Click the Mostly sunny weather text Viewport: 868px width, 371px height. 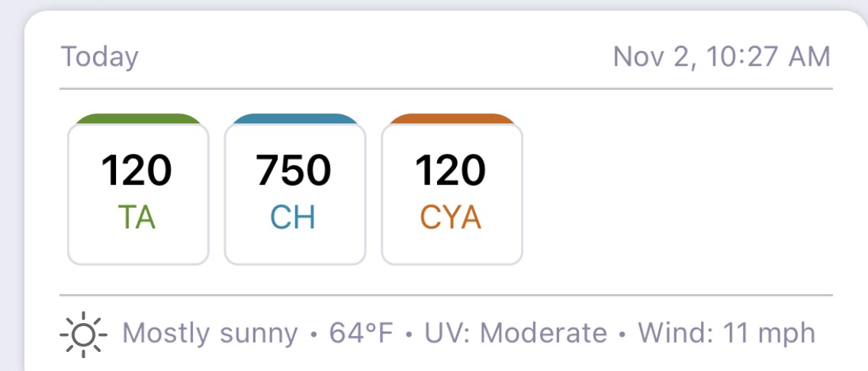click(210, 334)
